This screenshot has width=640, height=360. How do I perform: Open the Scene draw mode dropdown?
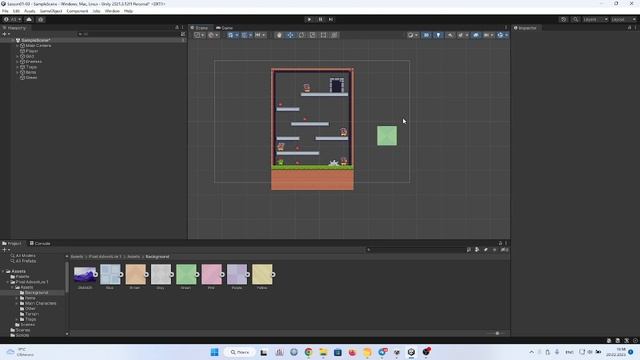click(x=413, y=35)
